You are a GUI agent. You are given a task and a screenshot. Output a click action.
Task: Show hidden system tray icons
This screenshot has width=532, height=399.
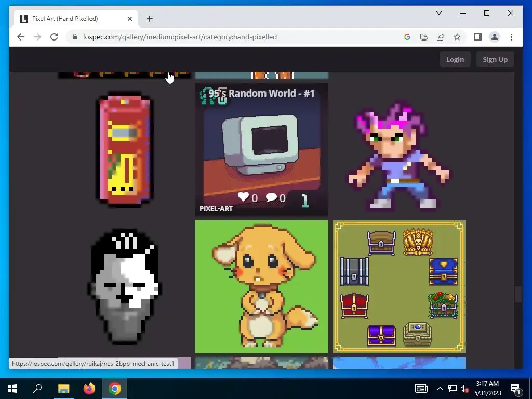coord(440,389)
